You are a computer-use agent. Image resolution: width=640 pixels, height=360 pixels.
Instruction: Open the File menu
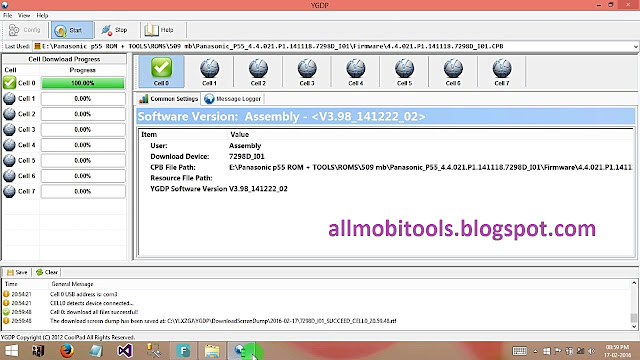pyautogui.click(x=7, y=16)
